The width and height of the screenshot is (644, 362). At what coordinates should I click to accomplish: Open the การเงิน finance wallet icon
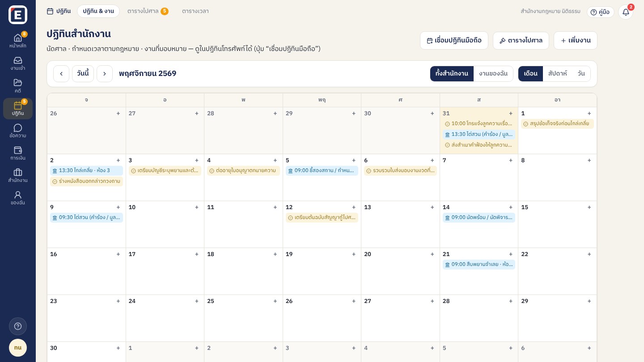(18, 153)
